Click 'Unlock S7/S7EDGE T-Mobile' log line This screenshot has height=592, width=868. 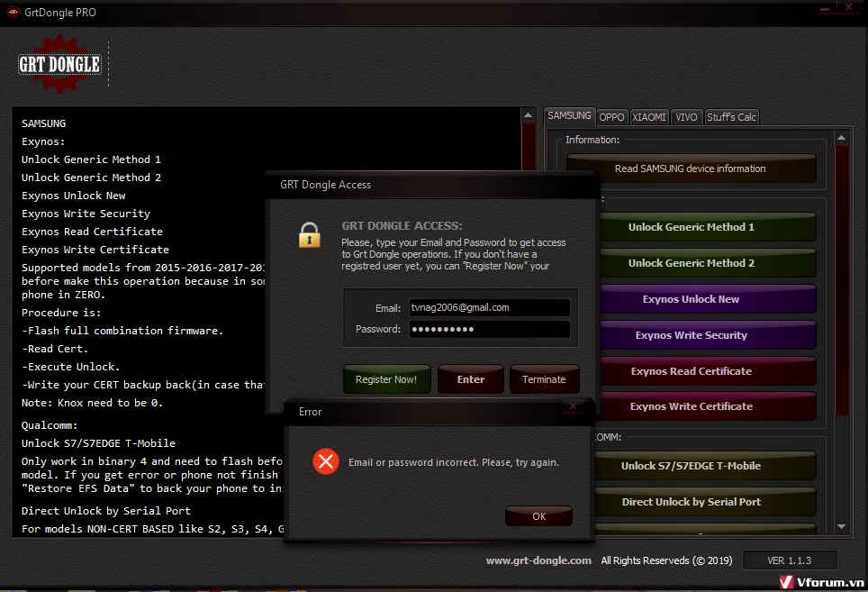98,443
